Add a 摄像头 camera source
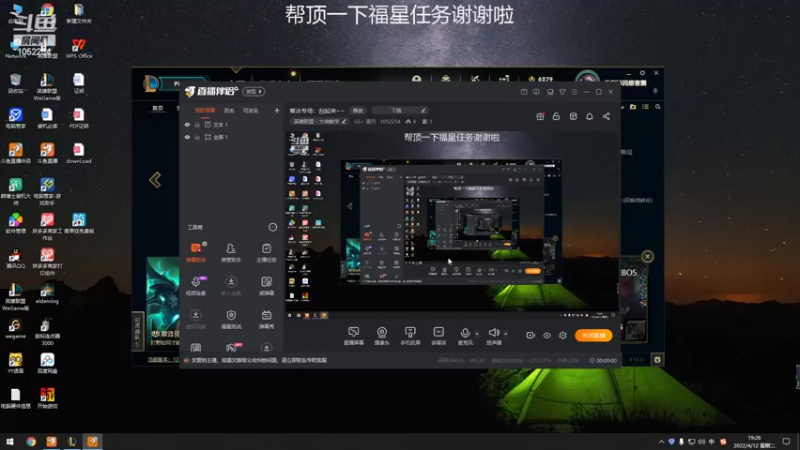Screen dimensions: 800x450 point(382,336)
